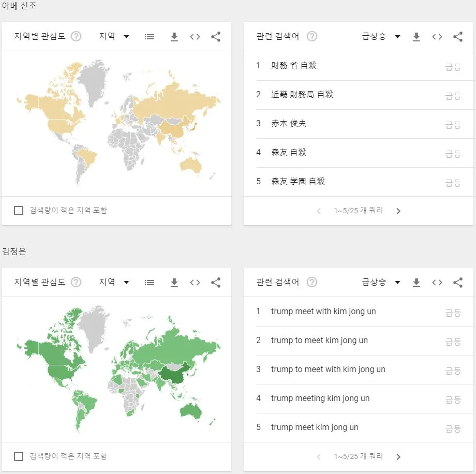The image size is (476, 474).
Task: Open help for 아베 신조 지역별 관심도
Action: tap(76, 36)
